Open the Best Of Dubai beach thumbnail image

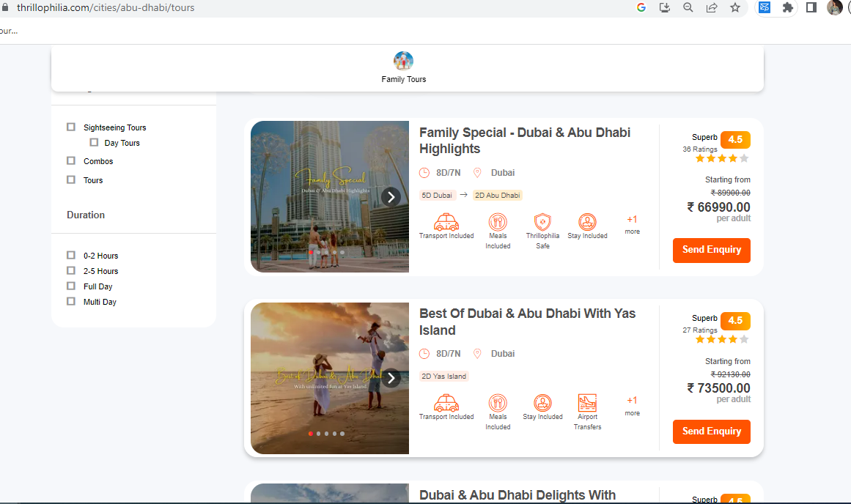(x=329, y=378)
